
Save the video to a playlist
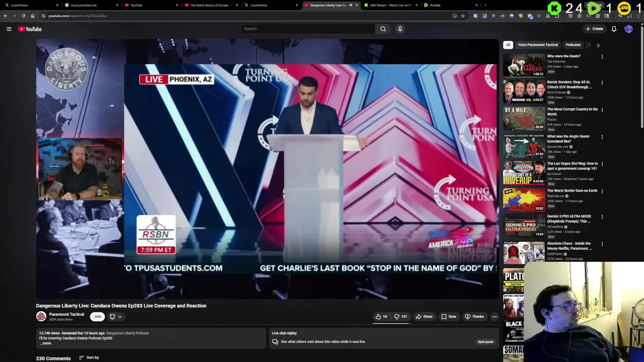point(449,317)
